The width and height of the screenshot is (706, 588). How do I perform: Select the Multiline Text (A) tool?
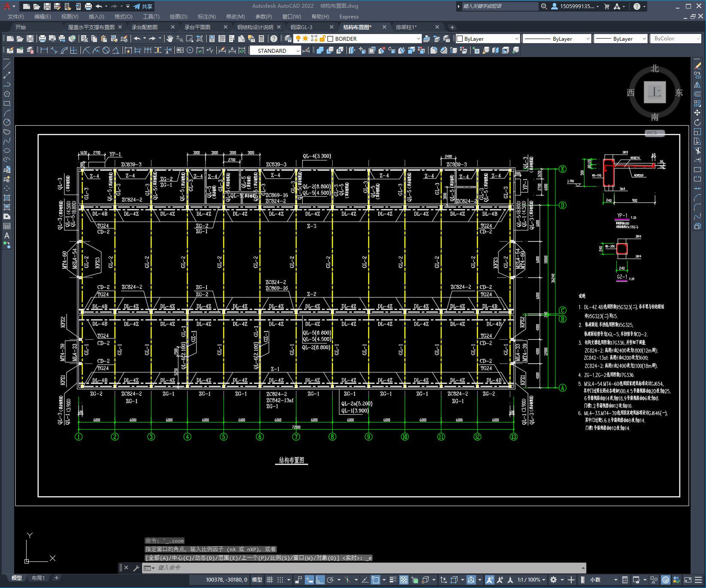coord(7,235)
